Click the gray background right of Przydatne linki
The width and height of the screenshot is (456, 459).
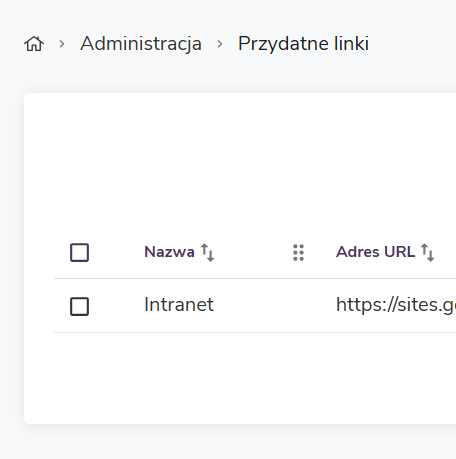point(413,44)
